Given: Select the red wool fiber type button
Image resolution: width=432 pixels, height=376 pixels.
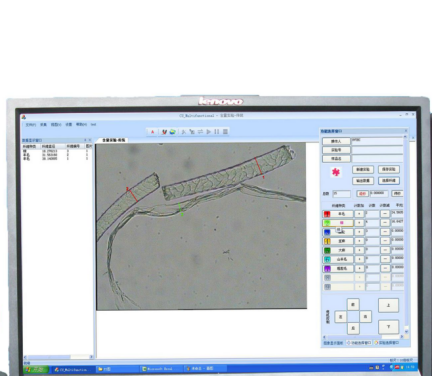Looking at the screenshot, I should click(x=337, y=214).
